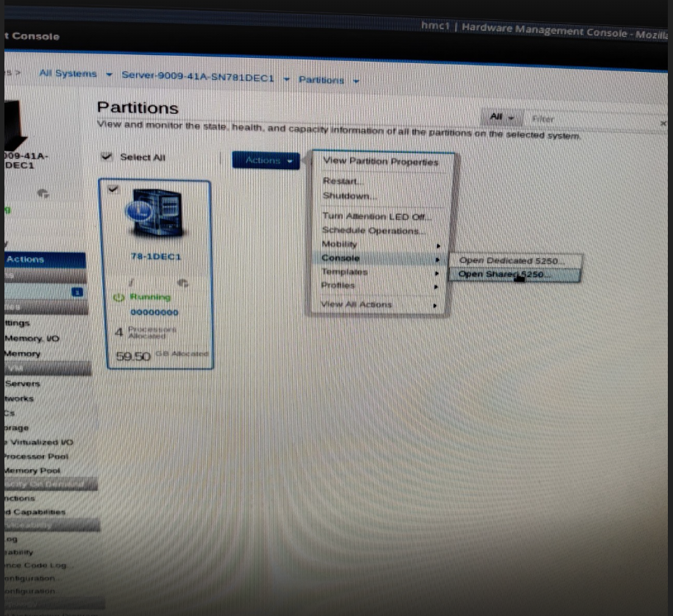The width and height of the screenshot is (673, 616).
Task: Choose Shutdown... in the Actions menu
Action: [x=349, y=196]
